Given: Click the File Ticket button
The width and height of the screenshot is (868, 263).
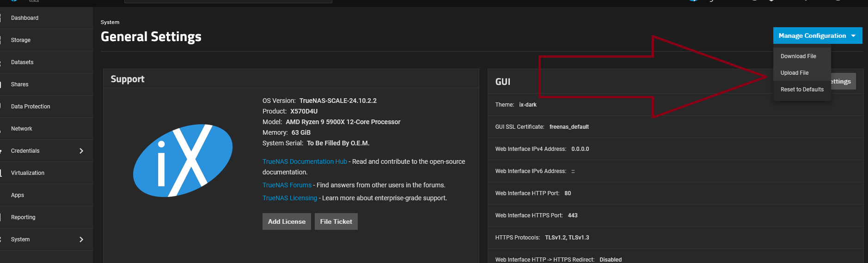Looking at the screenshot, I should [x=336, y=221].
